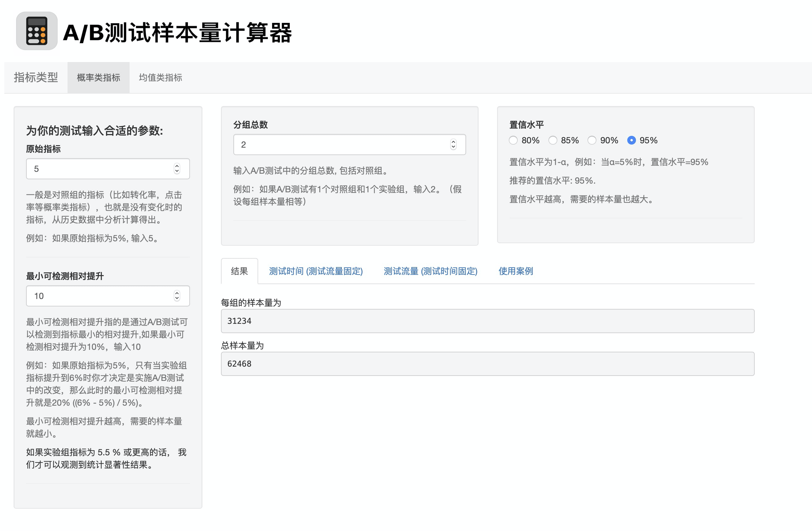The width and height of the screenshot is (812, 531).
Task: Click the 分组总数 input field
Action: point(341,145)
